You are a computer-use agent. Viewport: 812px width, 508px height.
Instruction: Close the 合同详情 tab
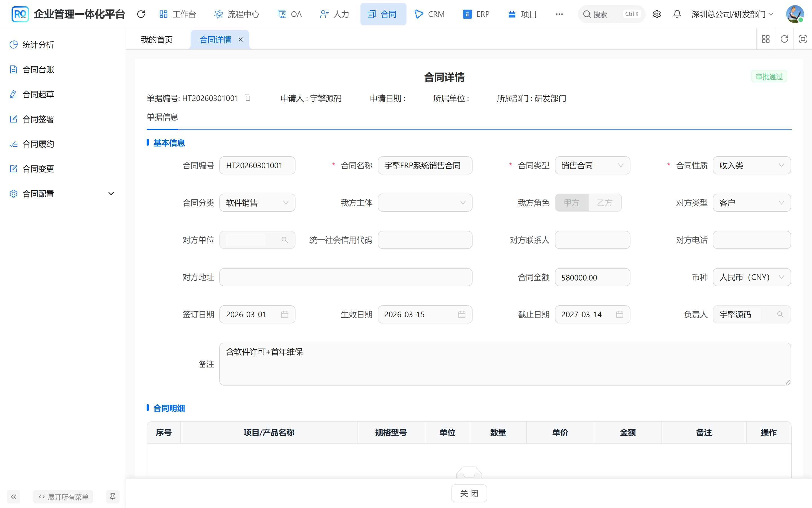pos(240,40)
